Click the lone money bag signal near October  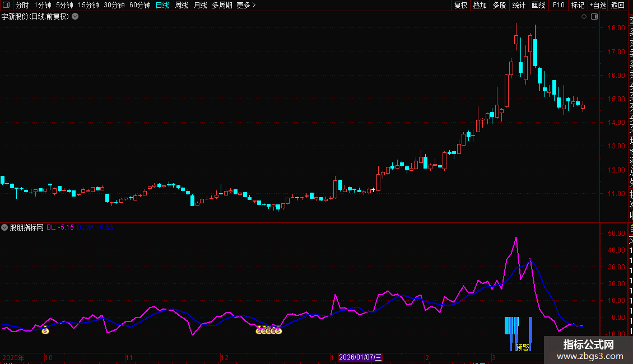point(45,330)
